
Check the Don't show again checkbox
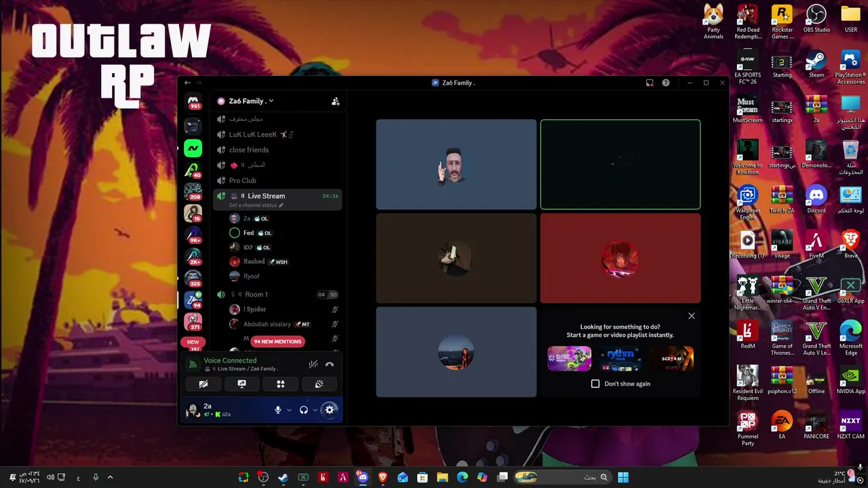(x=595, y=384)
